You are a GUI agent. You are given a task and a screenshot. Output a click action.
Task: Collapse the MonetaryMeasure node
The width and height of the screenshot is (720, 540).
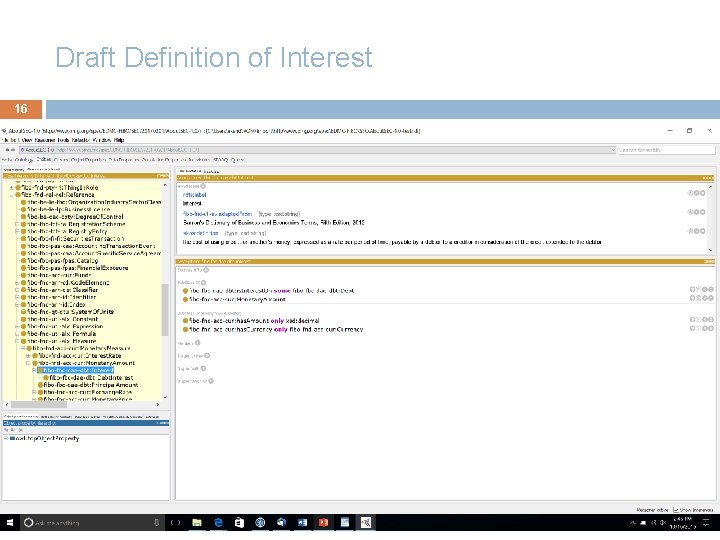[22, 349]
